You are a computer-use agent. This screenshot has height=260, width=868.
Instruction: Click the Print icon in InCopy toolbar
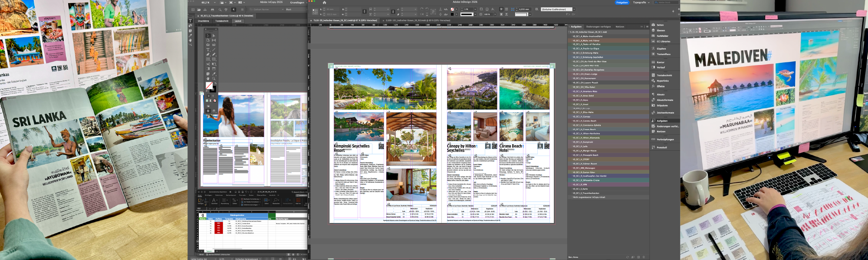[212, 10]
